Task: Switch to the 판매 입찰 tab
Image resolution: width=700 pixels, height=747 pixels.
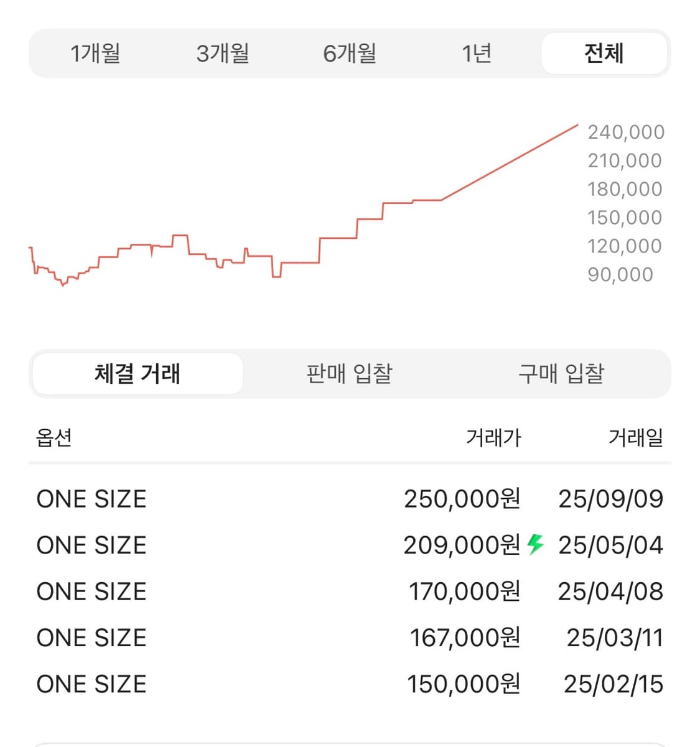Action: tap(349, 374)
